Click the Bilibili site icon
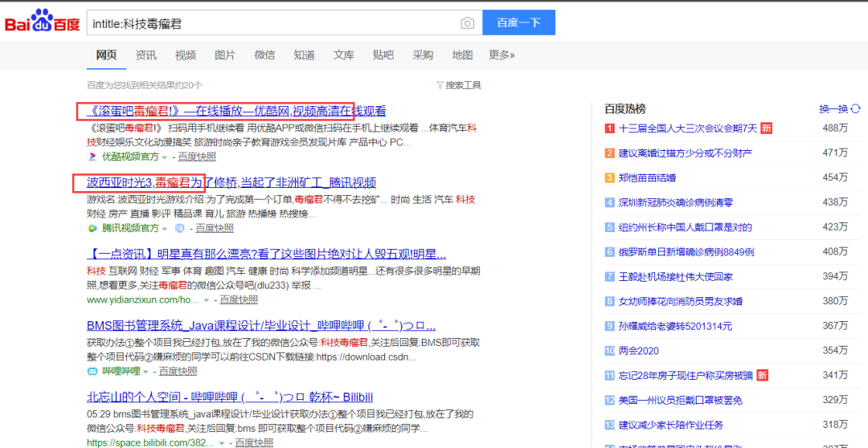Viewport: 868px width, 448px height. pos(92,371)
